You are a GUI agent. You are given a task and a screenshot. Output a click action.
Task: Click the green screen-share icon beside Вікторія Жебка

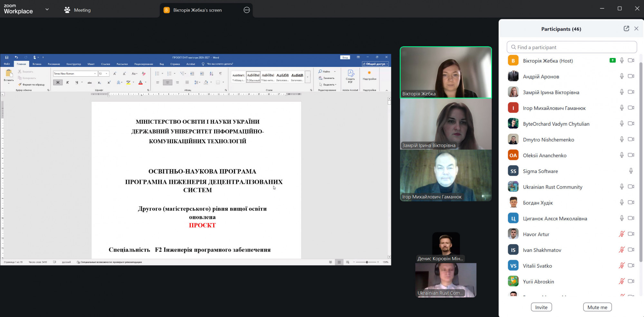pyautogui.click(x=612, y=61)
